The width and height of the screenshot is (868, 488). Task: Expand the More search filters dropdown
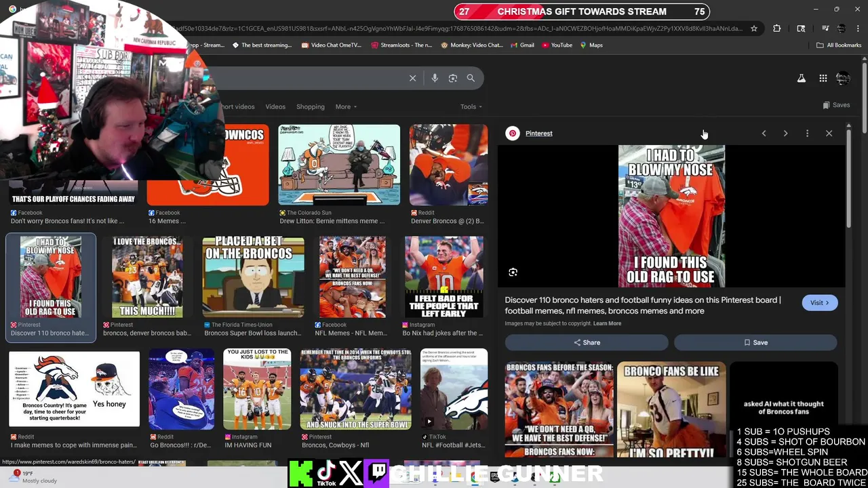click(346, 106)
